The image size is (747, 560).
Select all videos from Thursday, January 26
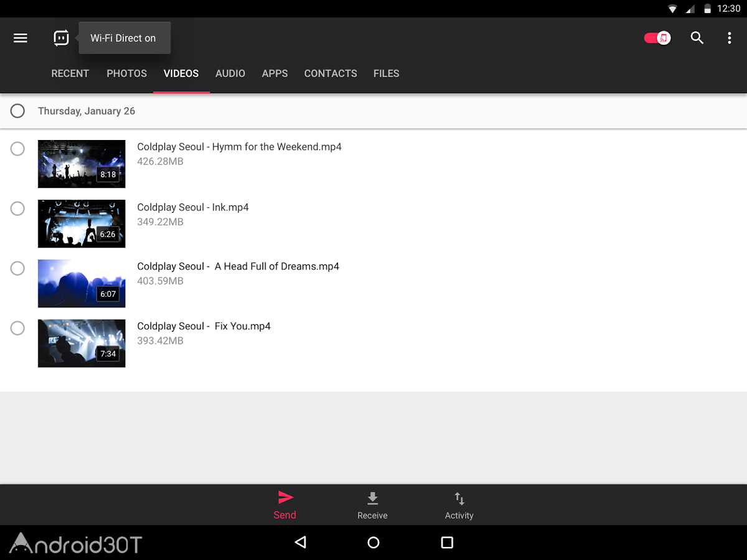tap(17, 111)
